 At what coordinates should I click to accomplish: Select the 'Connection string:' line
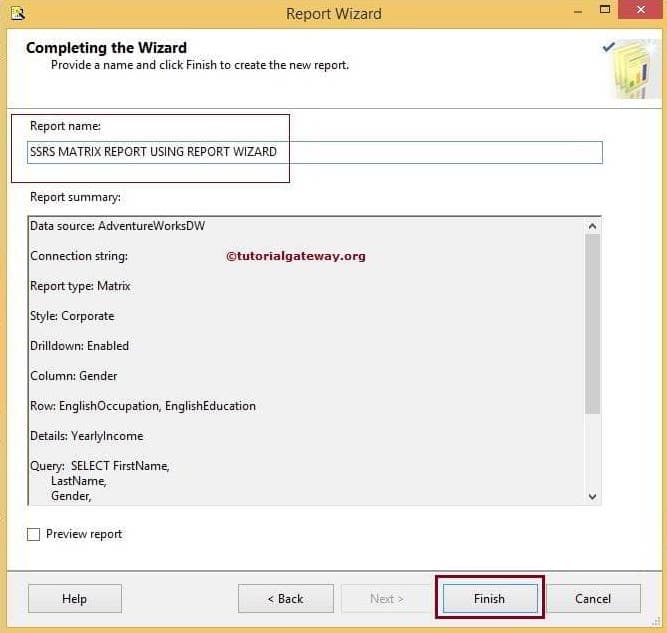click(x=79, y=256)
